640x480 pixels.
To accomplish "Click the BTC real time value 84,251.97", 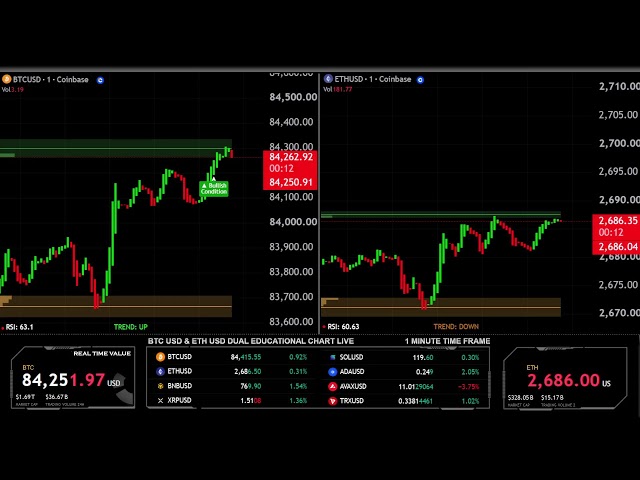I will point(64,380).
